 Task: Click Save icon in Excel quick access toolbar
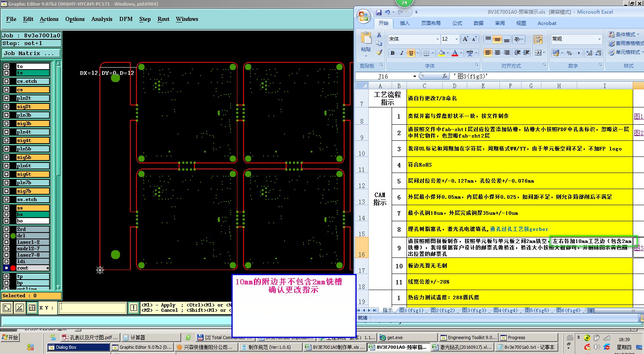[378, 12]
